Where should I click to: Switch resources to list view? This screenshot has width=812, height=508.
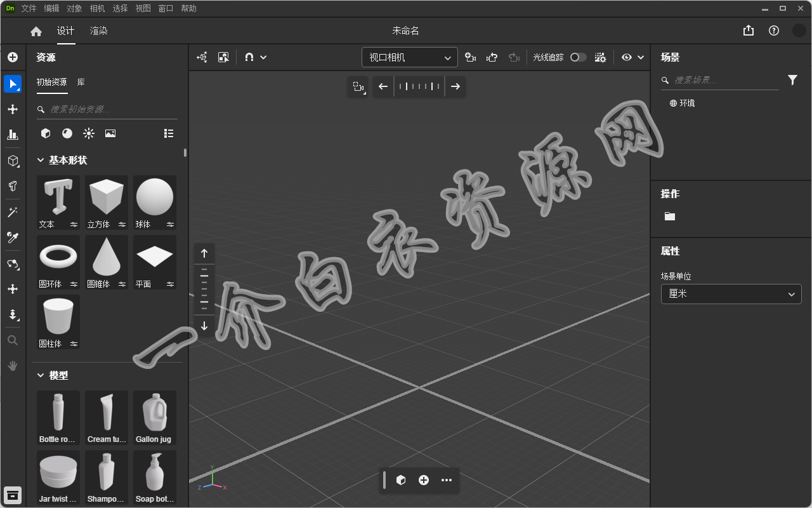pyautogui.click(x=168, y=133)
